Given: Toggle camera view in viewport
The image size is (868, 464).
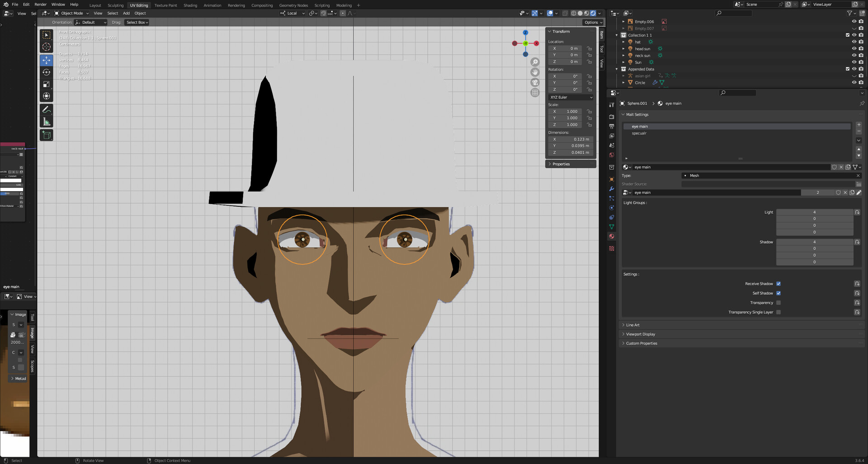Looking at the screenshot, I should coord(535,82).
